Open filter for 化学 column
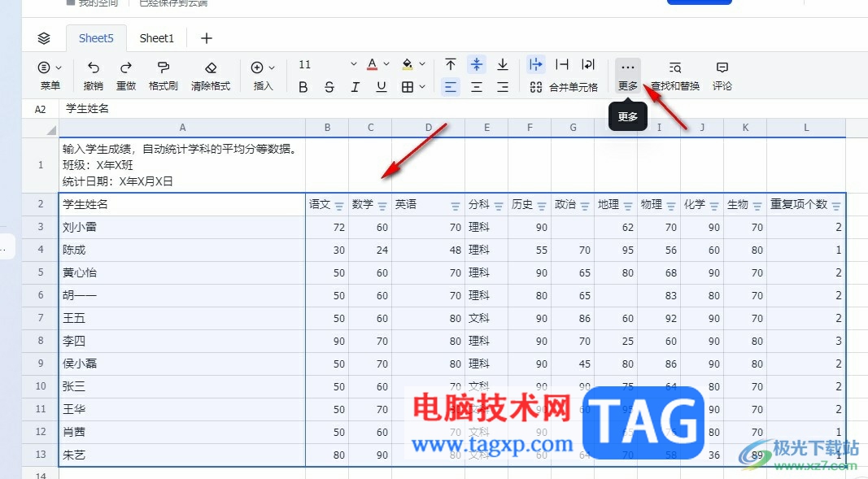 714,206
